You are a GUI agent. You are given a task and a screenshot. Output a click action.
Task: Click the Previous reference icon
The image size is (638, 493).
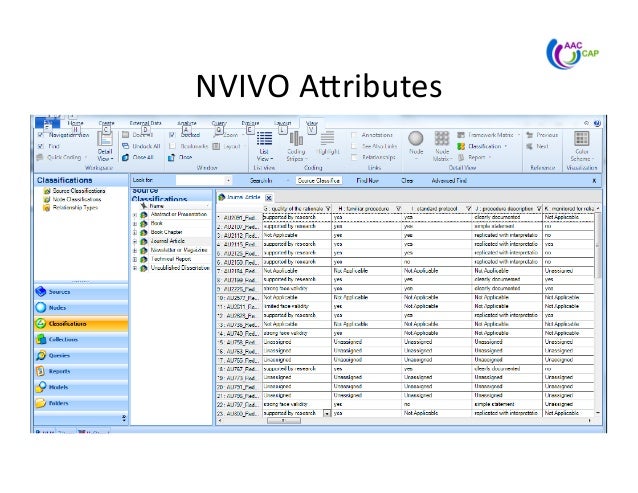(x=529, y=135)
